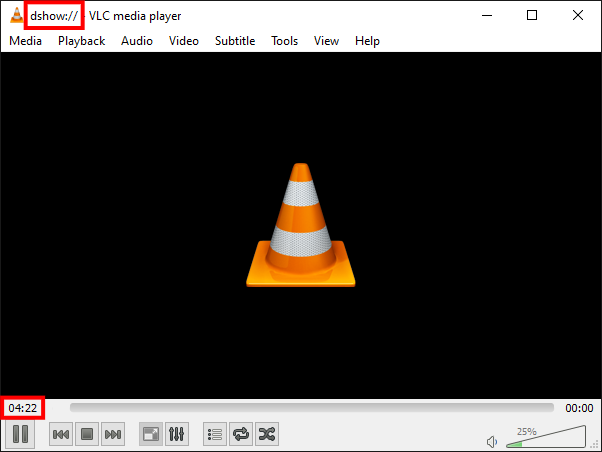Open the Help menu
Screen dimensions: 602x452
[367, 41]
